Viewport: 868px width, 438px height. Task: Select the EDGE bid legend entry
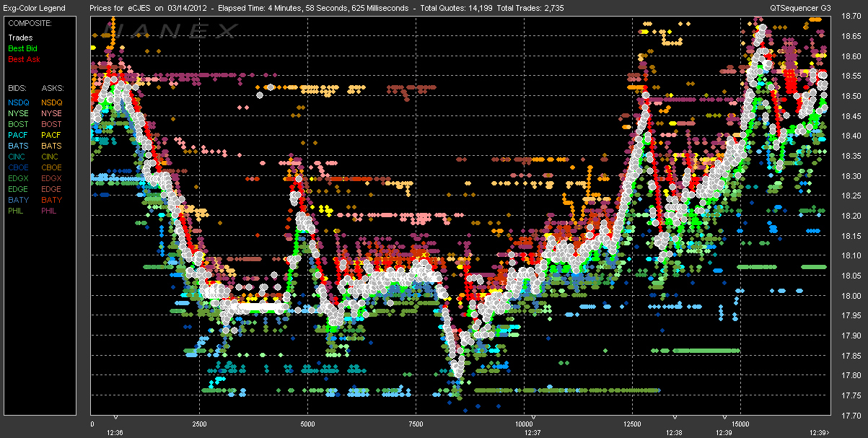(19, 189)
